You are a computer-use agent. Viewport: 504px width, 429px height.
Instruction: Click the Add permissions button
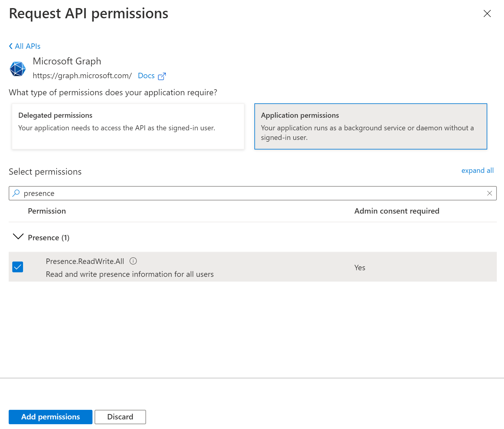coord(51,417)
